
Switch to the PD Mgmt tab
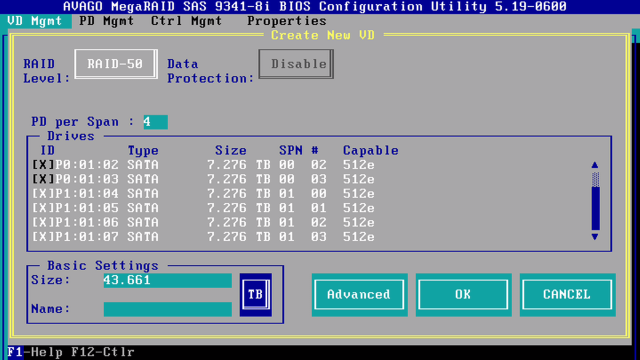click(x=107, y=21)
